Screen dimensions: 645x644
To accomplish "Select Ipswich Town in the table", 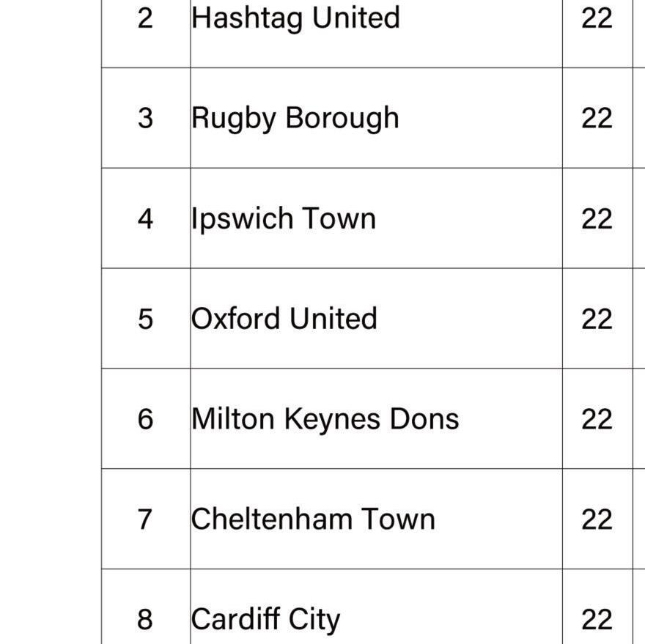I will pos(284,218).
